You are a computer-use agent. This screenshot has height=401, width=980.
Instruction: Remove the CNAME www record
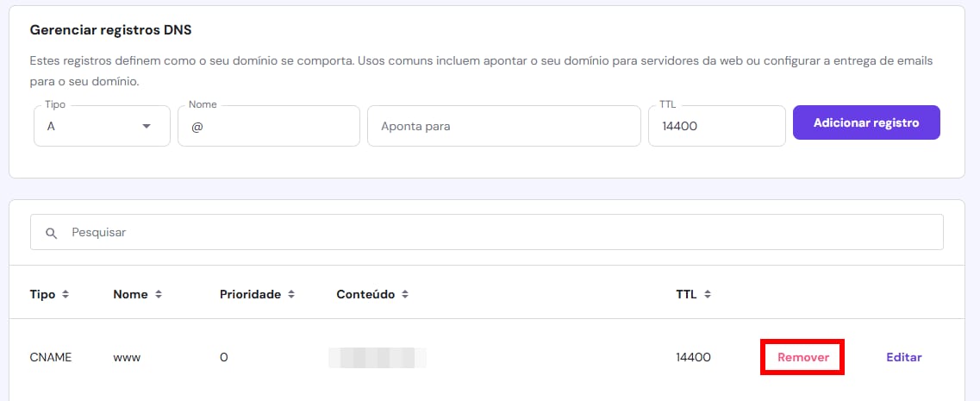click(x=802, y=357)
